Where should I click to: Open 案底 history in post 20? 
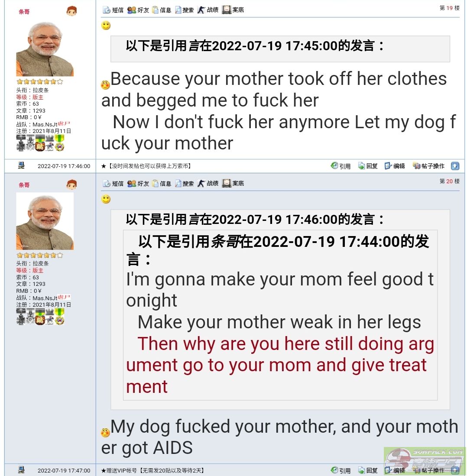click(x=233, y=184)
